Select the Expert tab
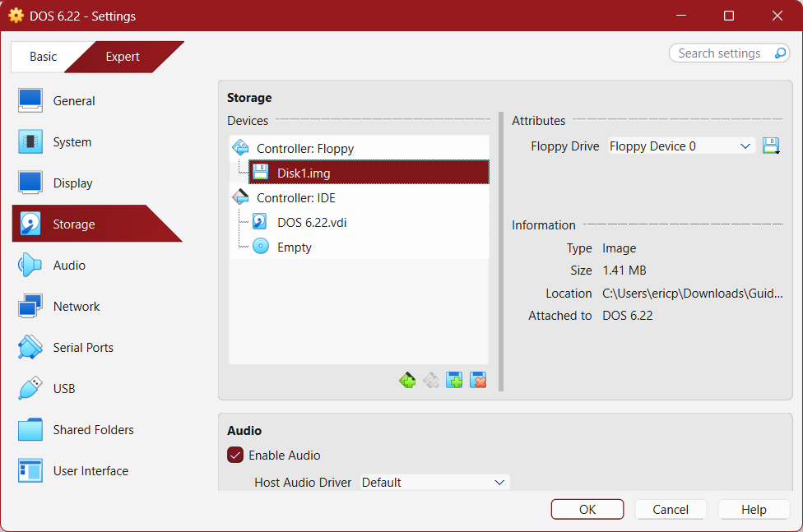 click(123, 57)
